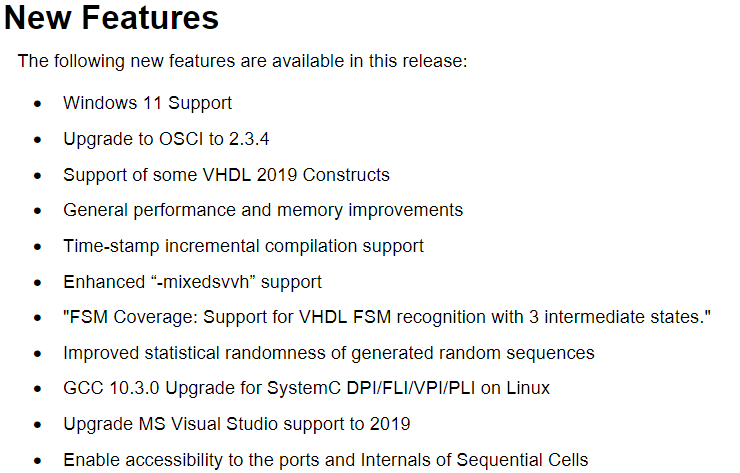This screenshot has width=740, height=473.
Task: Select Time-stamp incremental compilation support item
Action: click(244, 246)
